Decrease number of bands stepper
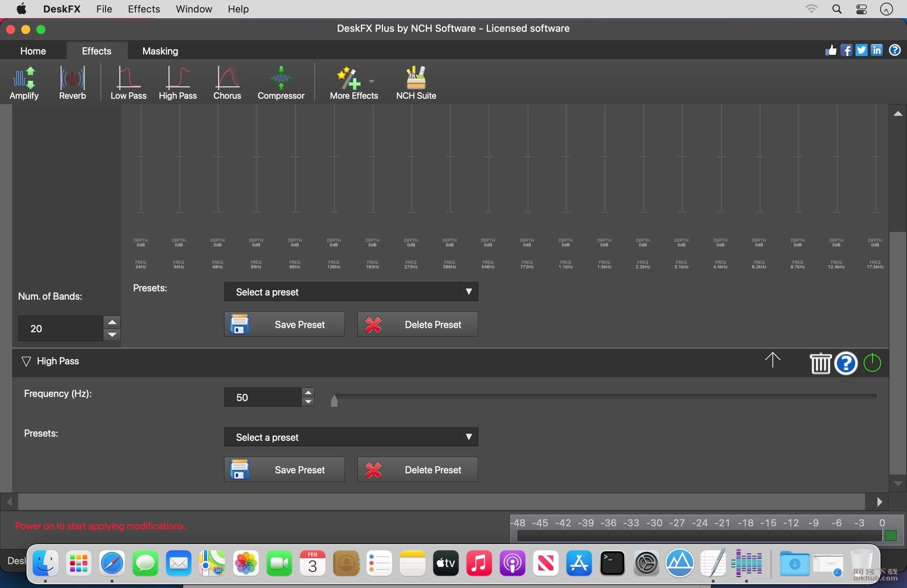Screen dimensions: 907x588 coord(112,335)
